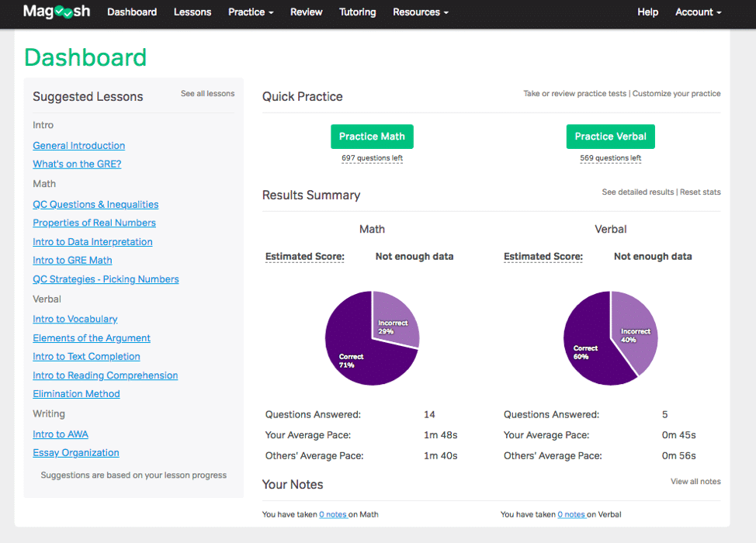Open Intro to Reading Comprehension lesson
This screenshot has height=543, width=756.
click(x=105, y=375)
